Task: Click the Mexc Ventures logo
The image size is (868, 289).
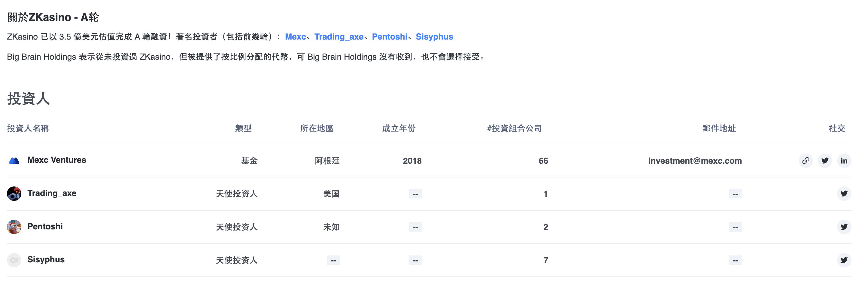Action: click(14, 160)
